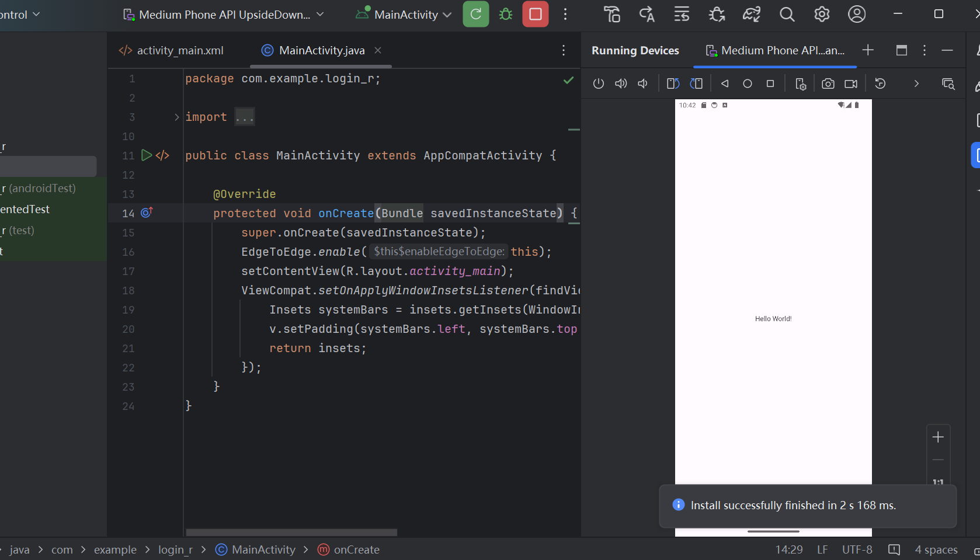Open the Debug tool from the toolbar
The image size is (980, 560).
(505, 14)
